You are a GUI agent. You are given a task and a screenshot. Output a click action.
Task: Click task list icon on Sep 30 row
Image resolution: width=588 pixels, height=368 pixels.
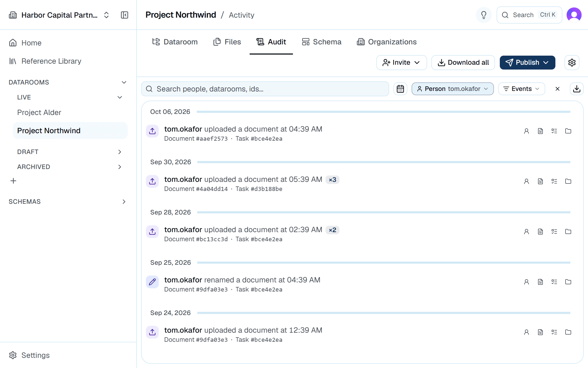554,181
